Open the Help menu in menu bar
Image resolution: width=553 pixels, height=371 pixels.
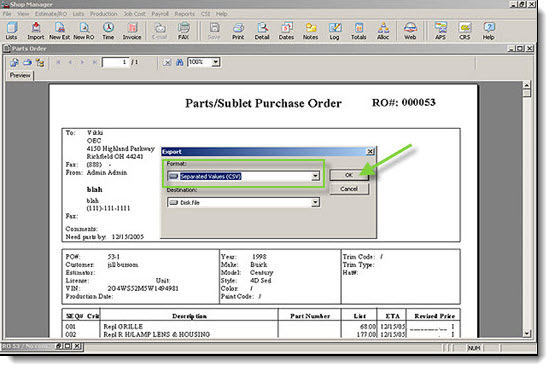221,14
